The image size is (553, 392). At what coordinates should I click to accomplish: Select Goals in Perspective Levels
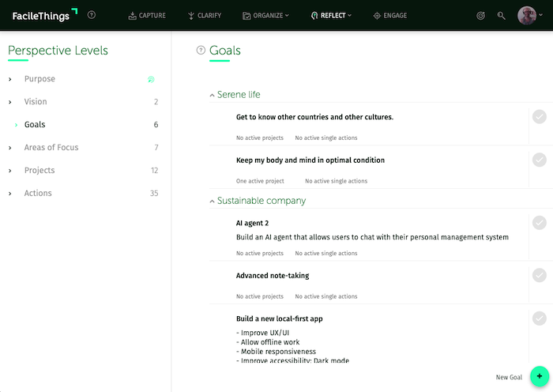(35, 125)
